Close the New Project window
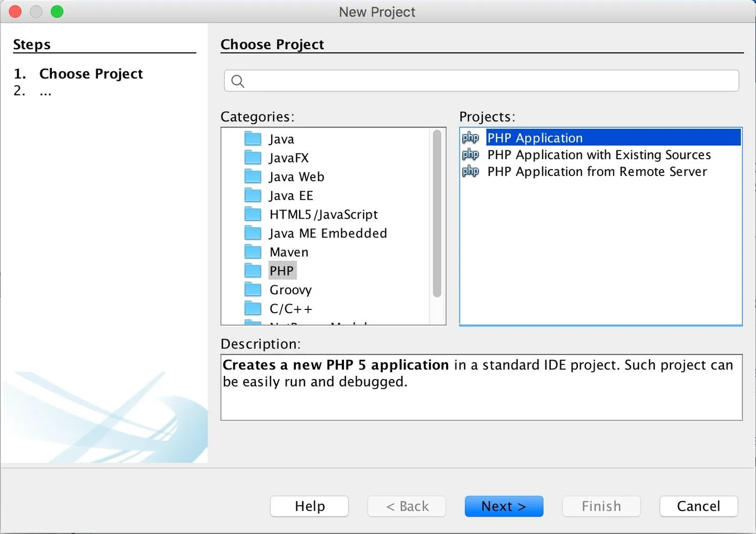Image resolution: width=756 pixels, height=534 pixels. click(15, 11)
